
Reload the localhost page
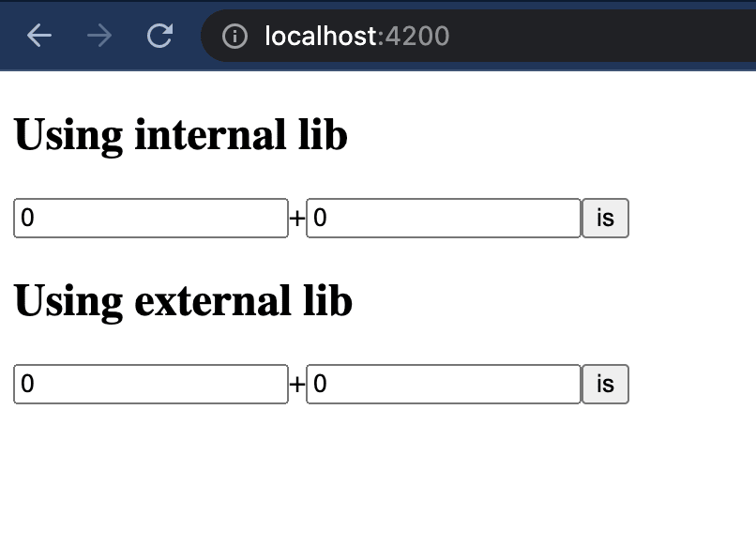(x=160, y=36)
